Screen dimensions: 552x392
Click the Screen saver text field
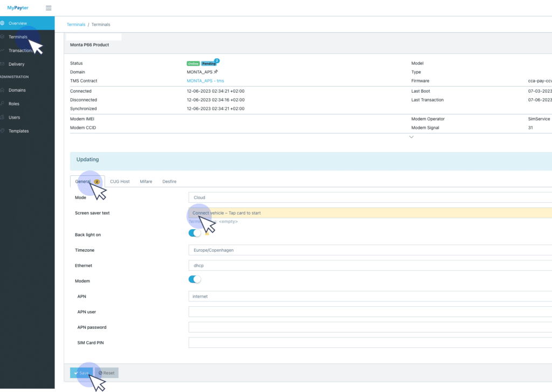[370, 213]
